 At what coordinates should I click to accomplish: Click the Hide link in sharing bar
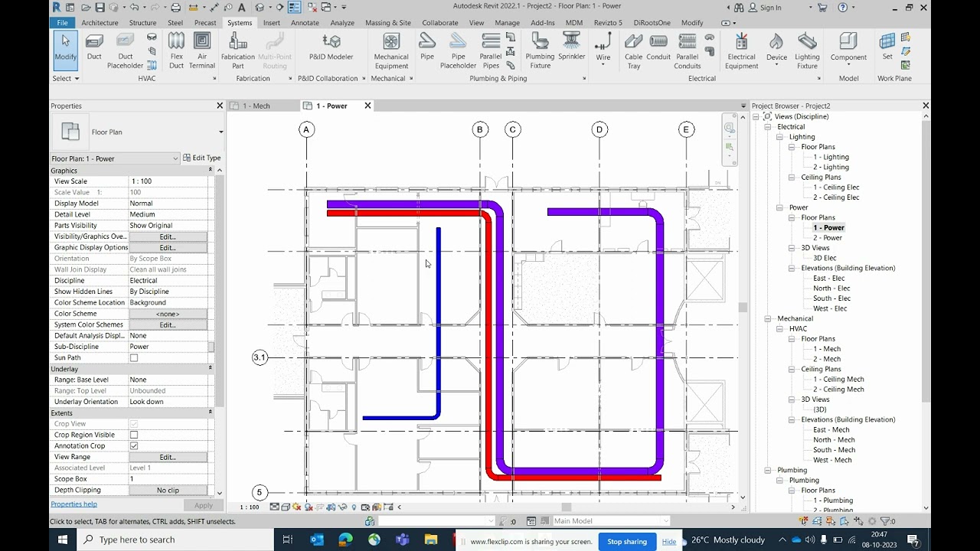(669, 541)
